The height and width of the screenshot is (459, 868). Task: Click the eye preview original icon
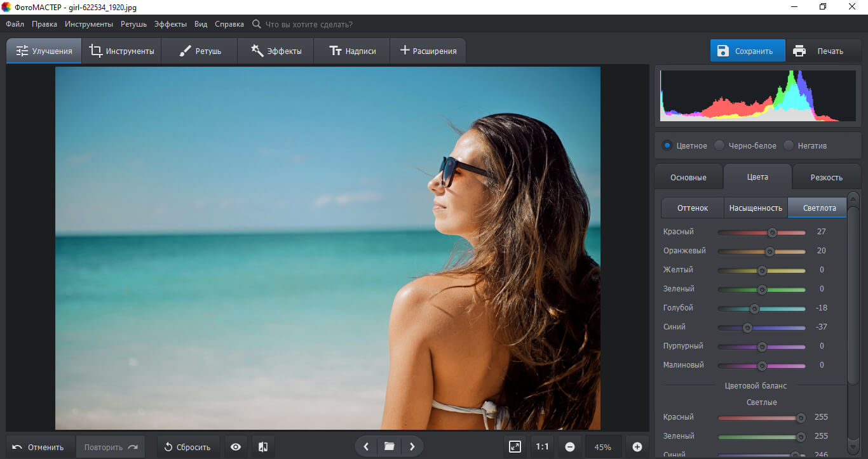click(x=236, y=447)
